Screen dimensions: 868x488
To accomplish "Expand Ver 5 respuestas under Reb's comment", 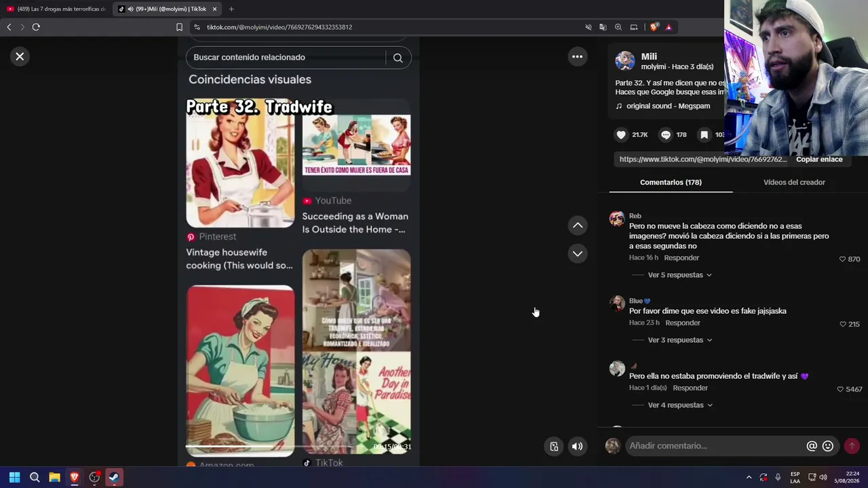I will point(679,275).
